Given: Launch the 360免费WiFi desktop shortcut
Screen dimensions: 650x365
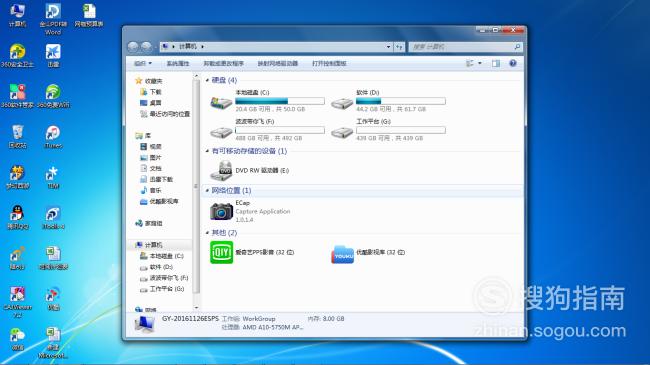Looking at the screenshot, I should [53, 96].
